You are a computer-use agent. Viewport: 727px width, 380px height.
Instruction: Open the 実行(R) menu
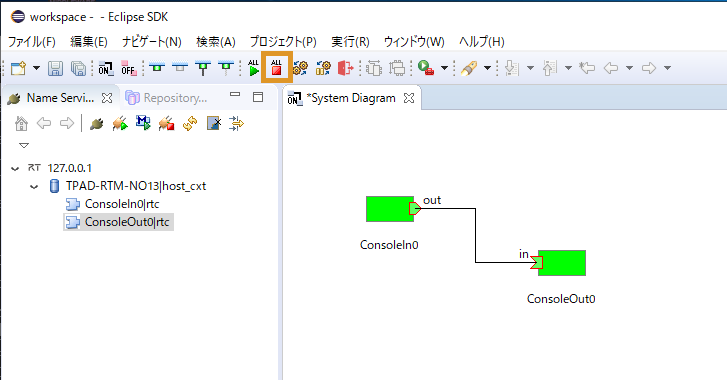[350, 42]
